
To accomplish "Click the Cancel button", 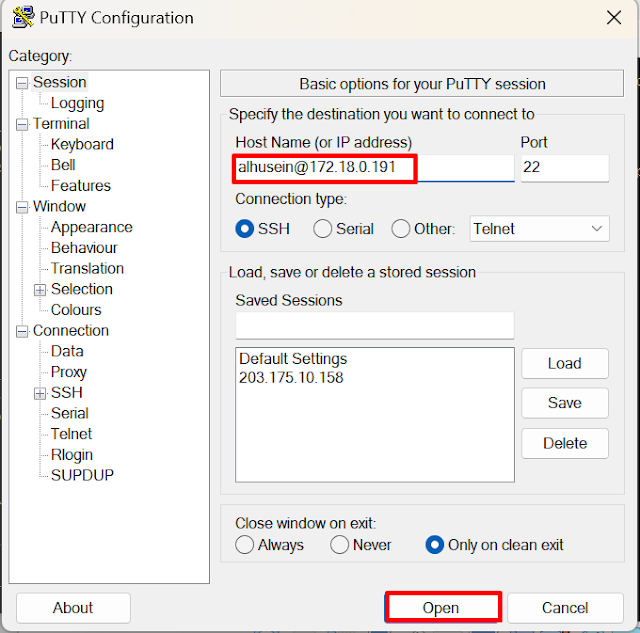I will click(x=565, y=608).
